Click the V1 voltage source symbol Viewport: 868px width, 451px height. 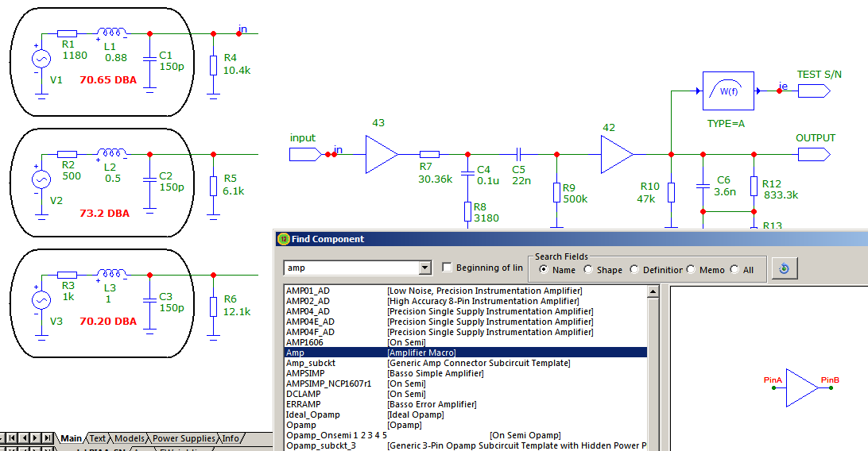[41, 59]
